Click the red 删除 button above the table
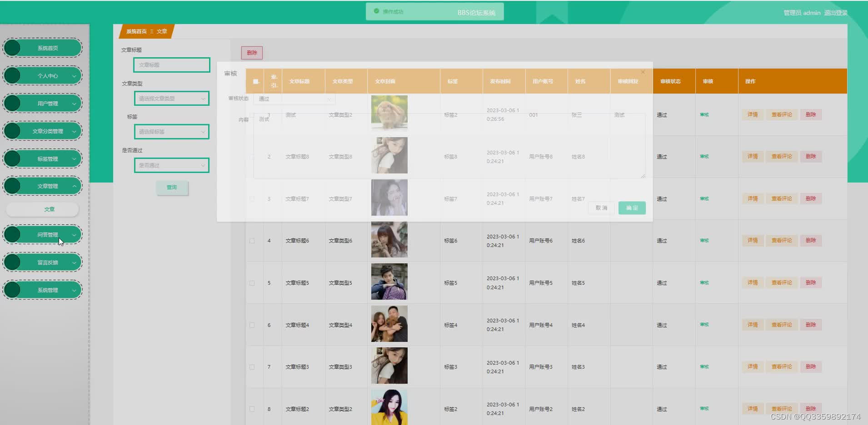 (x=252, y=53)
